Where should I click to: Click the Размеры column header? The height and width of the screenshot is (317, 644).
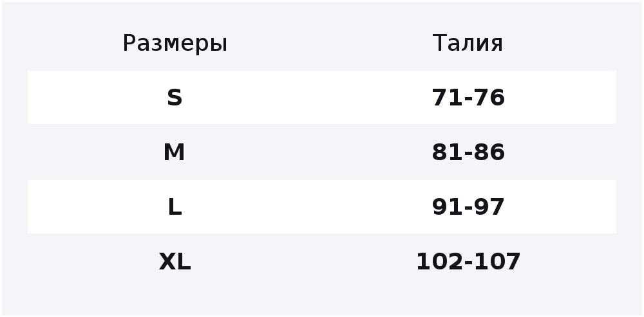click(x=175, y=44)
